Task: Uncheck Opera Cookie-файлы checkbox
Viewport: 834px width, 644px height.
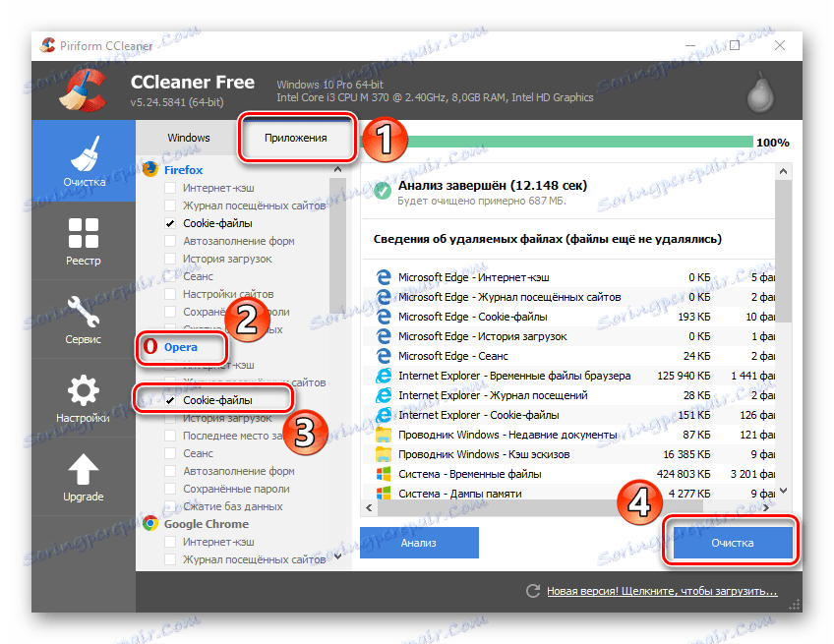Action: pyautogui.click(x=170, y=400)
